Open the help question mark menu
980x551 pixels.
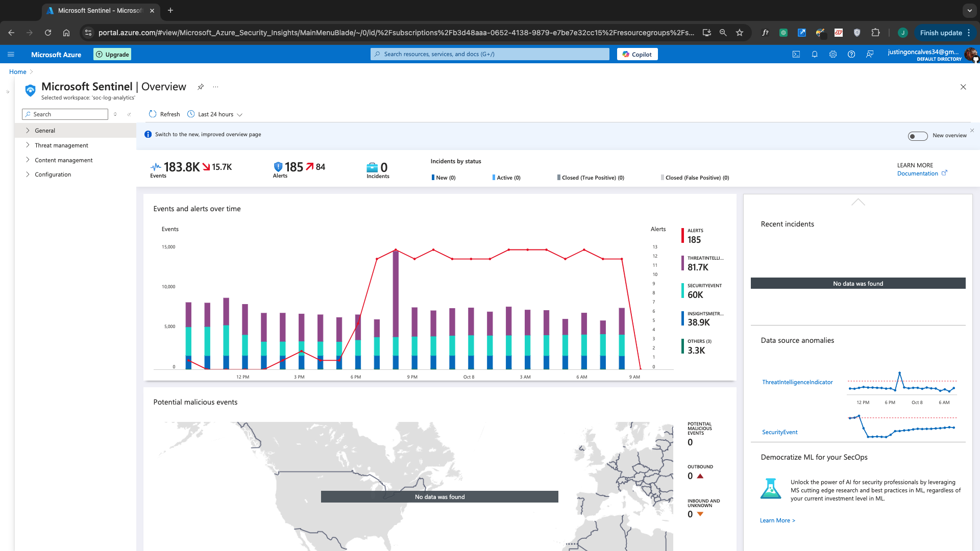click(851, 54)
